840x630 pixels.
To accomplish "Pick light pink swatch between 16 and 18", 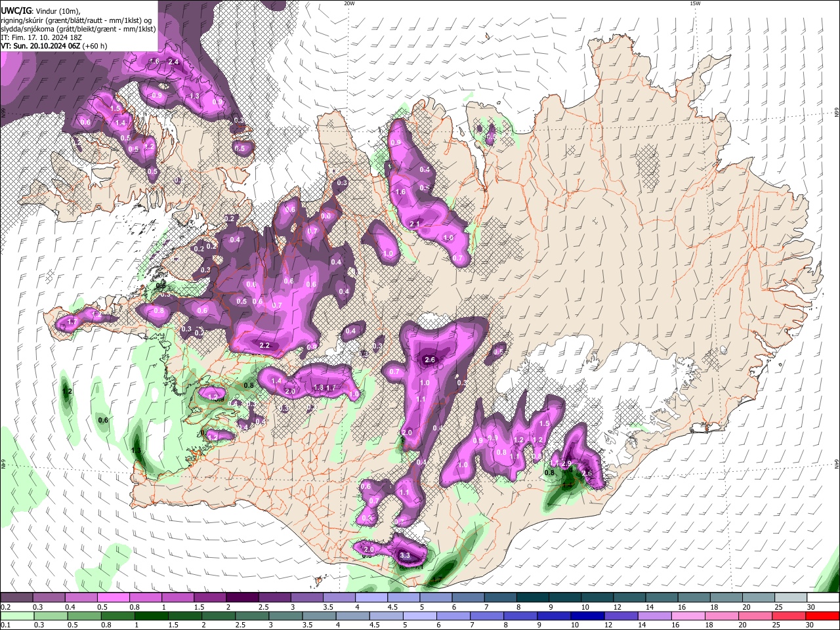I will click(x=688, y=616).
